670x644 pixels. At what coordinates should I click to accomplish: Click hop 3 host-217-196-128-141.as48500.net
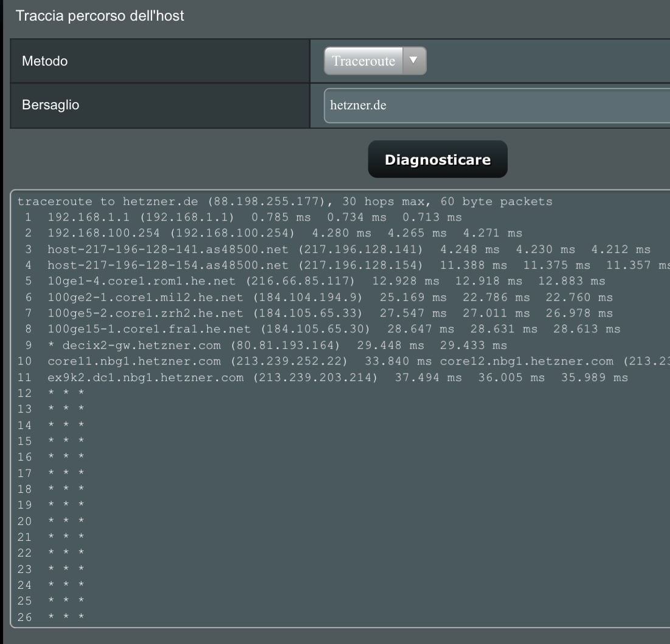click(168, 250)
